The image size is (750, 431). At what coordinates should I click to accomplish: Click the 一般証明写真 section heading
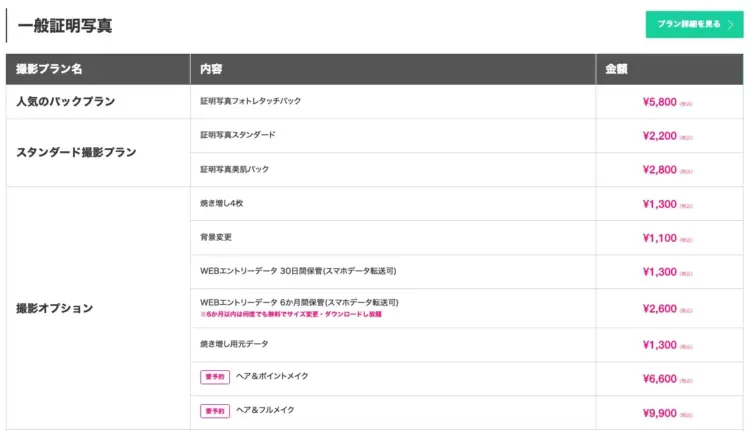65,26
